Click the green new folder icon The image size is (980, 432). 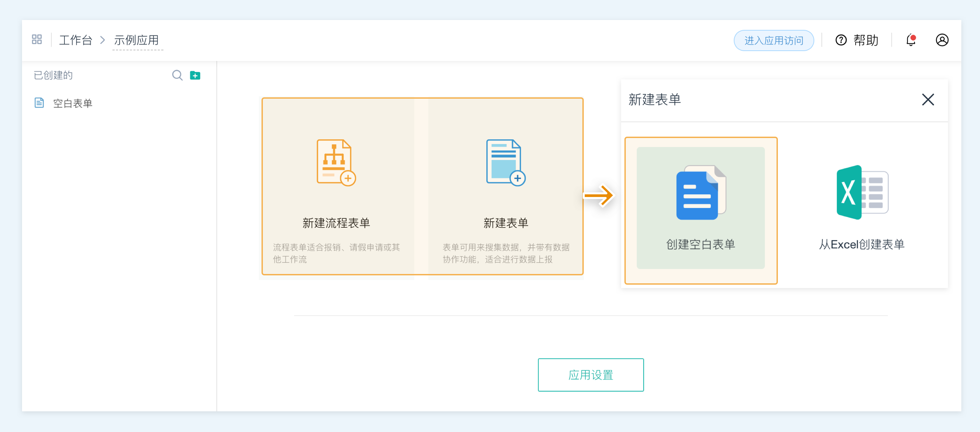coord(195,75)
